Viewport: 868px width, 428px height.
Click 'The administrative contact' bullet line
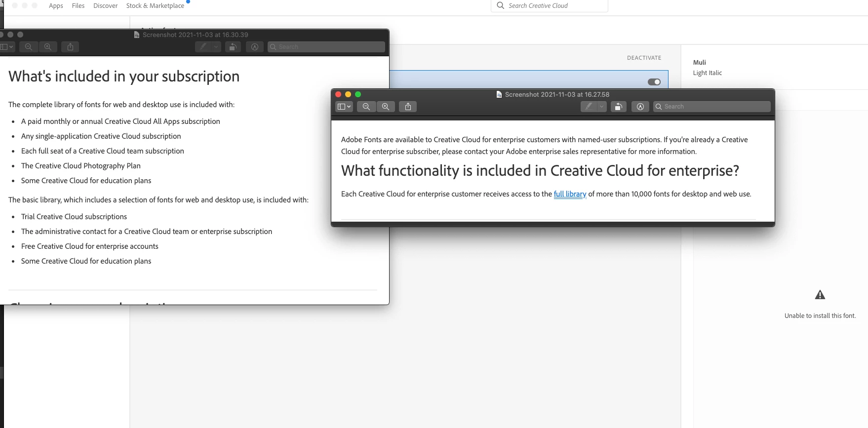[x=147, y=232]
